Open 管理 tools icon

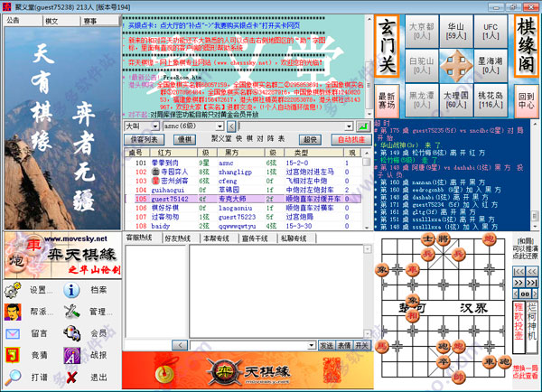[72, 312]
